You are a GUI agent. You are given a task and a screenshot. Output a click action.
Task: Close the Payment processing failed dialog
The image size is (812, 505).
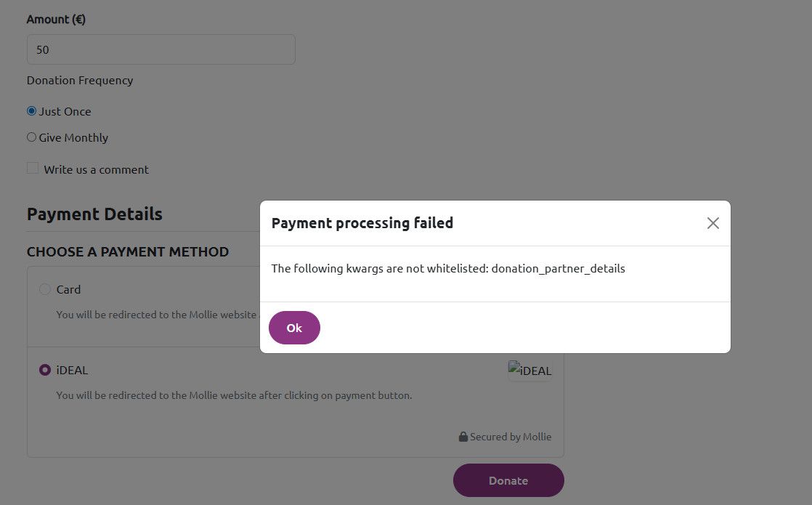tap(712, 223)
